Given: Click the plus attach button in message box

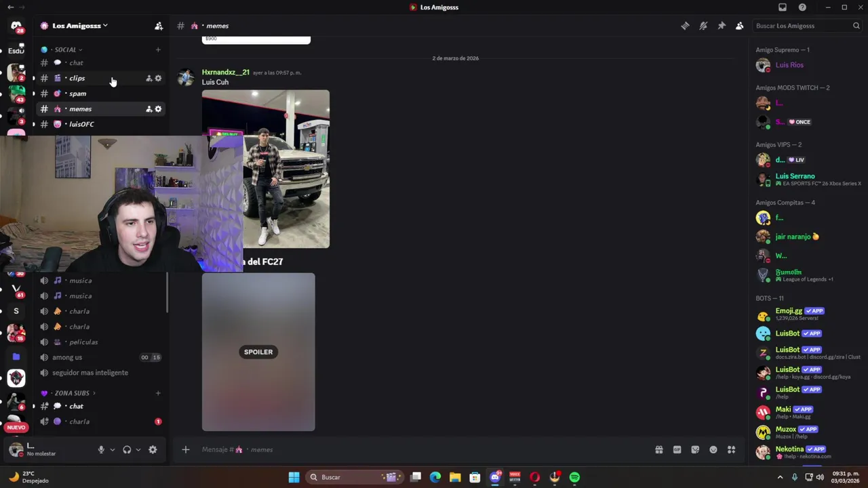Looking at the screenshot, I should click(185, 449).
